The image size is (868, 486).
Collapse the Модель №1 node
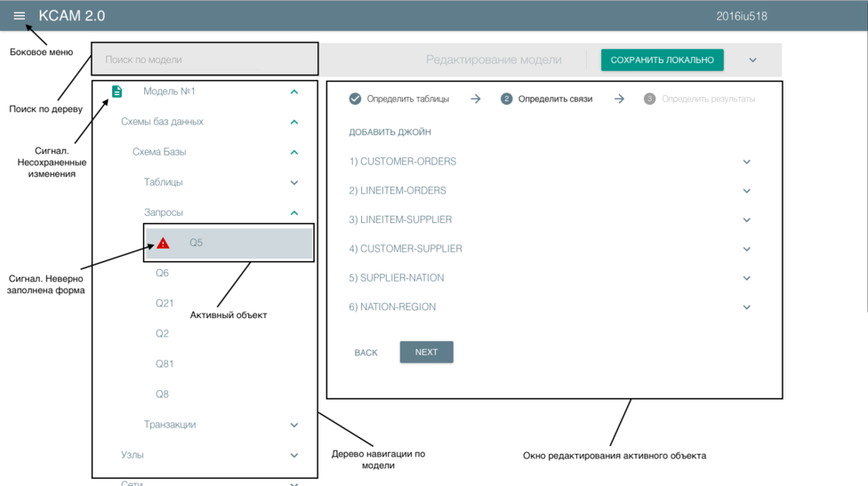pyautogui.click(x=294, y=92)
